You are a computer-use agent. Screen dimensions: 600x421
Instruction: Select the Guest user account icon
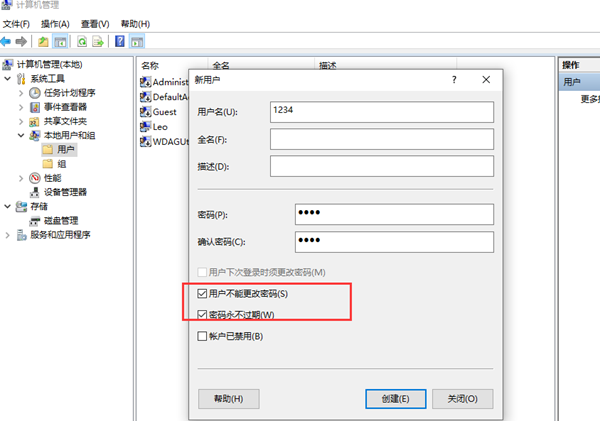click(x=146, y=112)
